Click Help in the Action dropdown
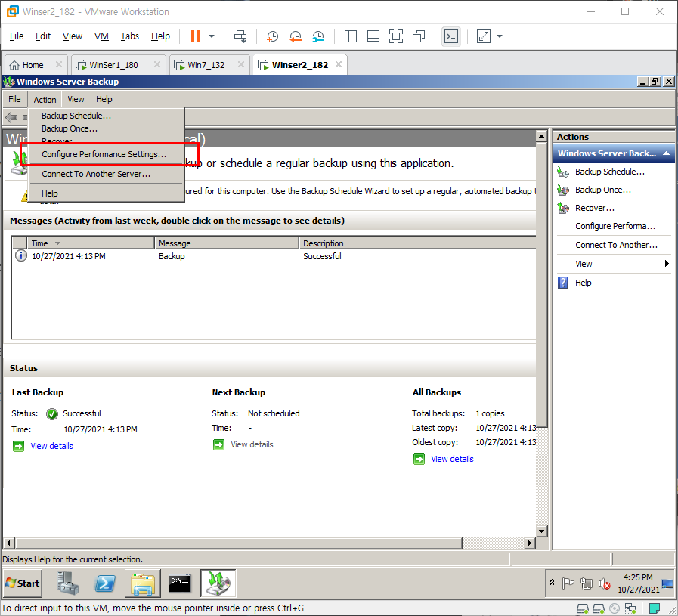 click(x=107, y=193)
